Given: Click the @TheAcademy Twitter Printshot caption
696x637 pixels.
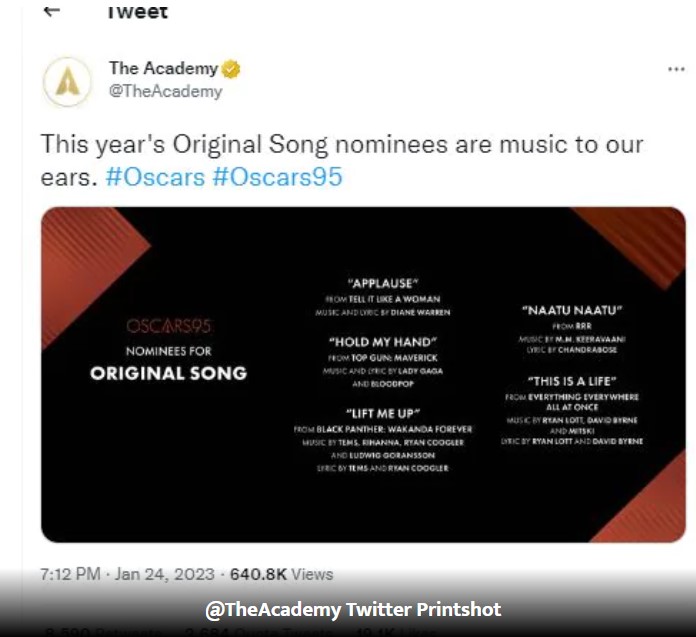Looking at the screenshot, I should click(x=353, y=609).
